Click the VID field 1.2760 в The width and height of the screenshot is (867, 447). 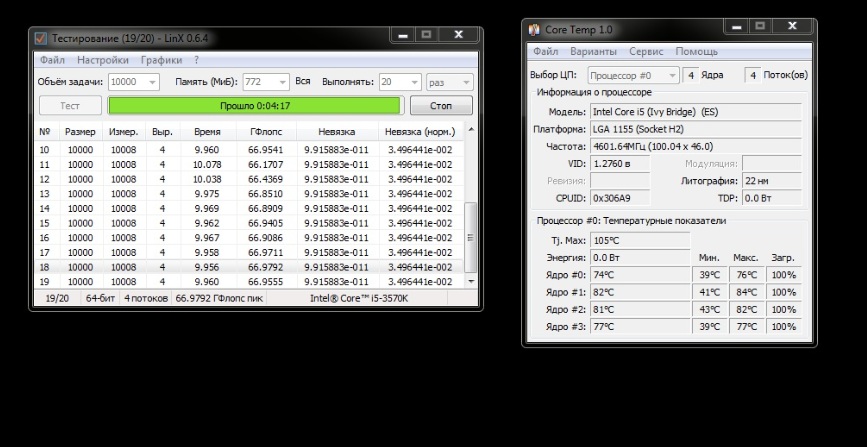coord(620,164)
